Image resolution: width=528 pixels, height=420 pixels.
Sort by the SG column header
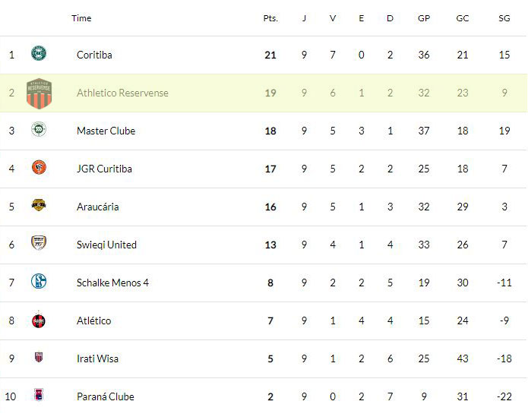click(504, 18)
